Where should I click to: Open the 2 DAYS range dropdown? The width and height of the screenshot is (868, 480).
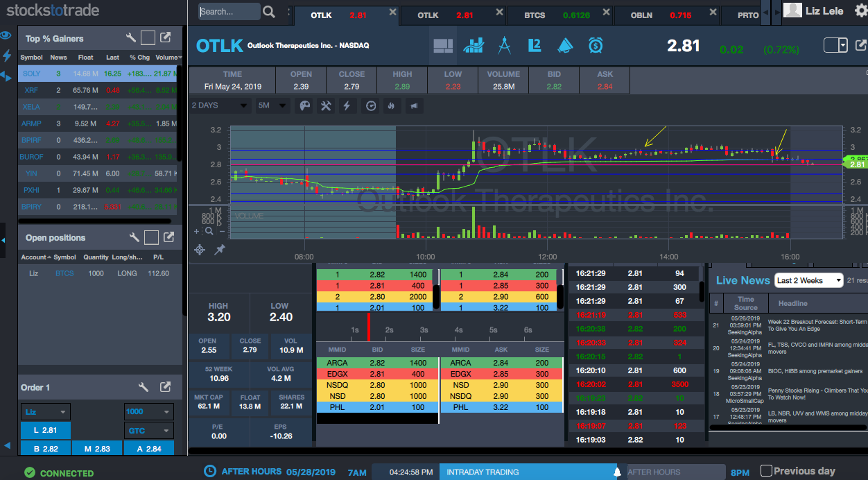click(220, 105)
